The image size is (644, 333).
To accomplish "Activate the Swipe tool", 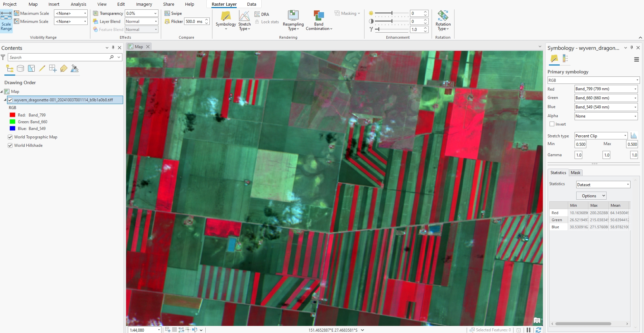I will pos(173,13).
